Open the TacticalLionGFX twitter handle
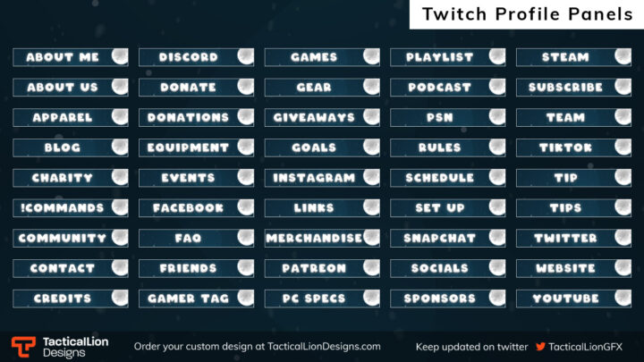This screenshot has width=644, height=362. (585, 347)
